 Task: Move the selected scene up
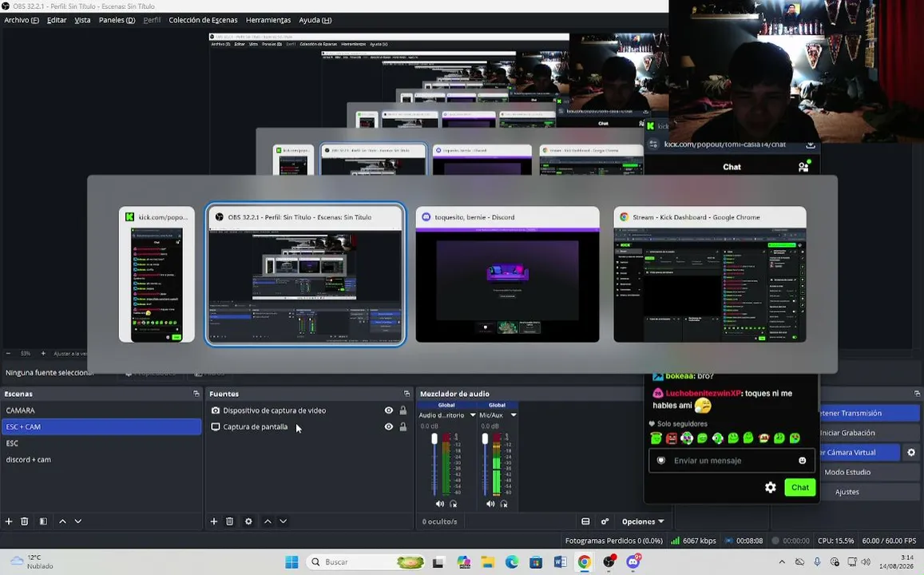coord(62,521)
